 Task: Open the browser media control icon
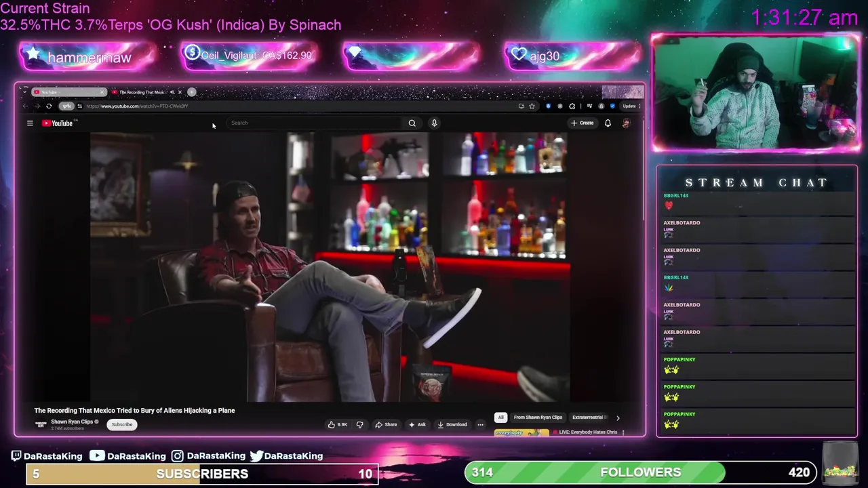coord(589,106)
